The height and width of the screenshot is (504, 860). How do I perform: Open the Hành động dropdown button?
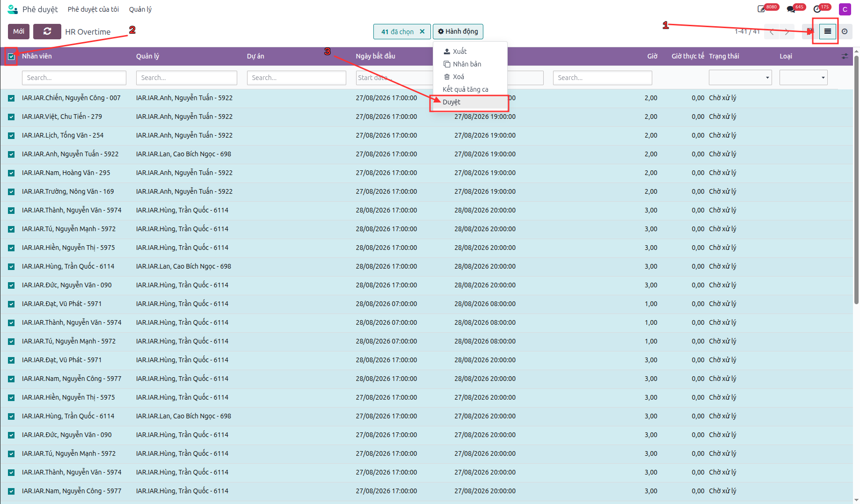(x=458, y=31)
